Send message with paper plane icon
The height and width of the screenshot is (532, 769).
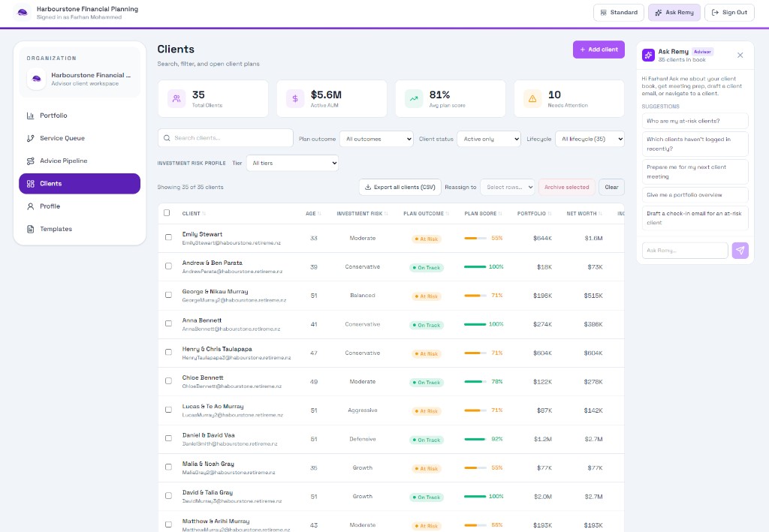tap(740, 251)
